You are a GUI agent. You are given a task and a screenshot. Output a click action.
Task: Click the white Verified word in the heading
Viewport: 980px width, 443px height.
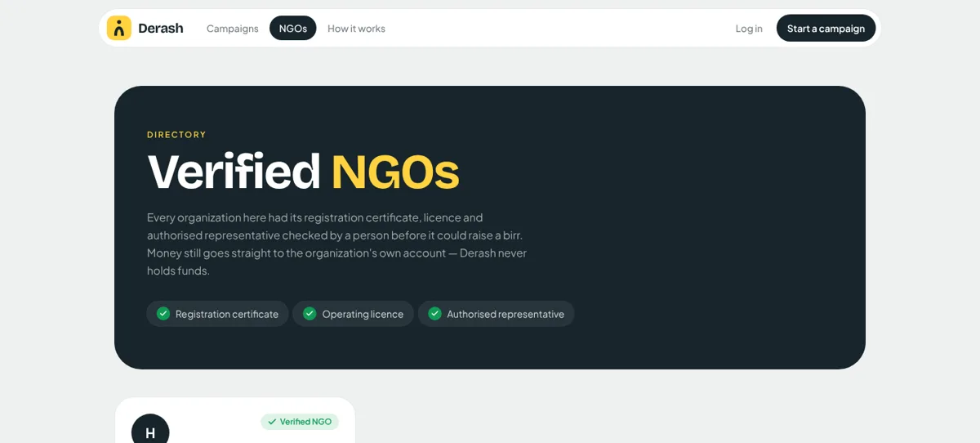click(x=234, y=172)
